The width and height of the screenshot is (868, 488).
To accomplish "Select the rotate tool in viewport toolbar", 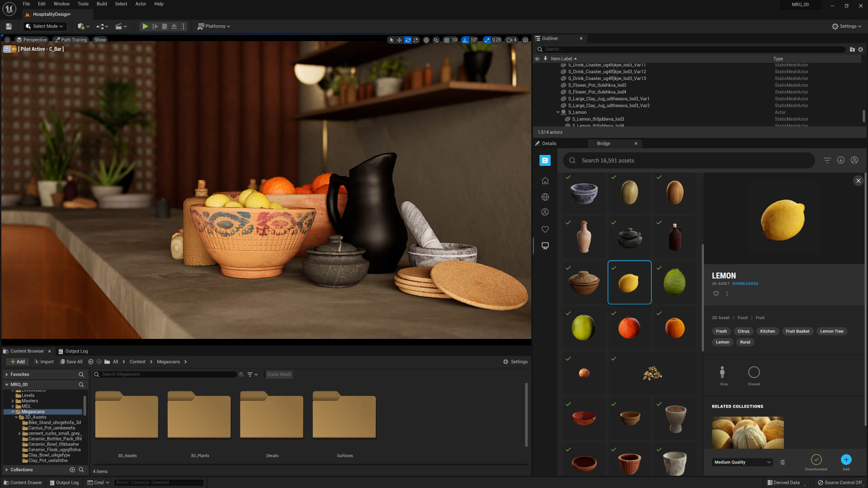I will coord(408,40).
